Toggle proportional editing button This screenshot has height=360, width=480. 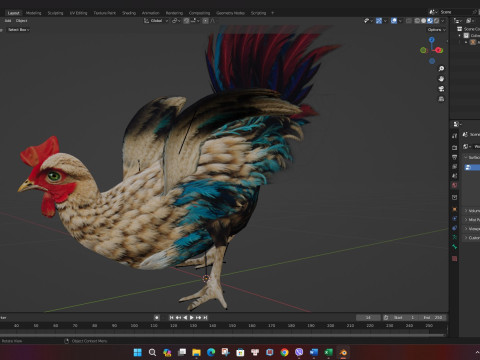[205, 21]
